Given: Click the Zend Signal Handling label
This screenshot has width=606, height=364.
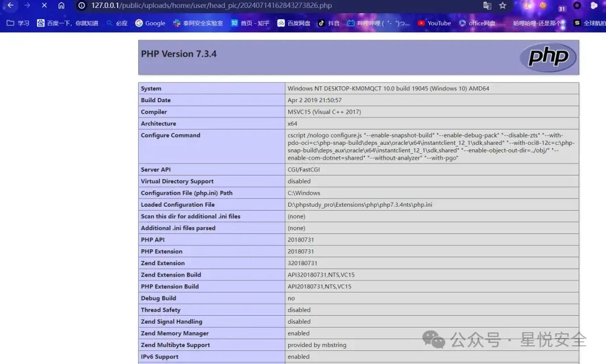Looking at the screenshot, I should point(172,321).
